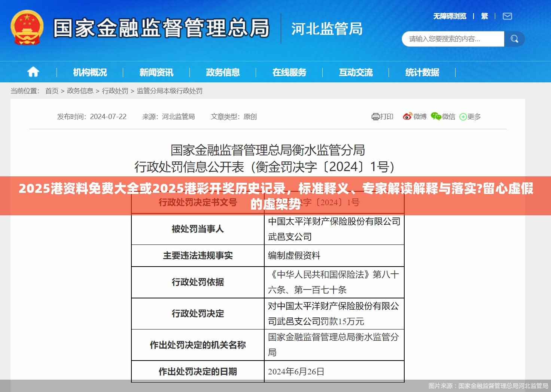Click the home icon in navigation bar
The height and width of the screenshot is (392, 551).
[x=33, y=72]
